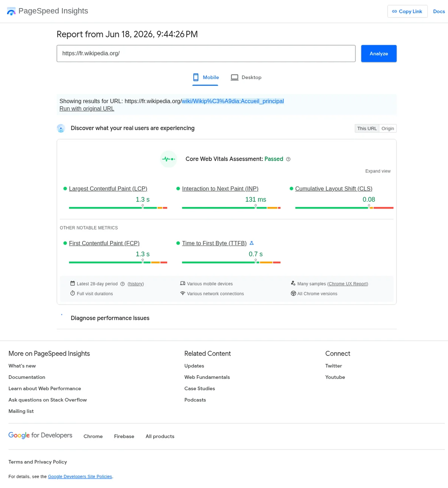Switch to the Desktop tab

[246, 77]
